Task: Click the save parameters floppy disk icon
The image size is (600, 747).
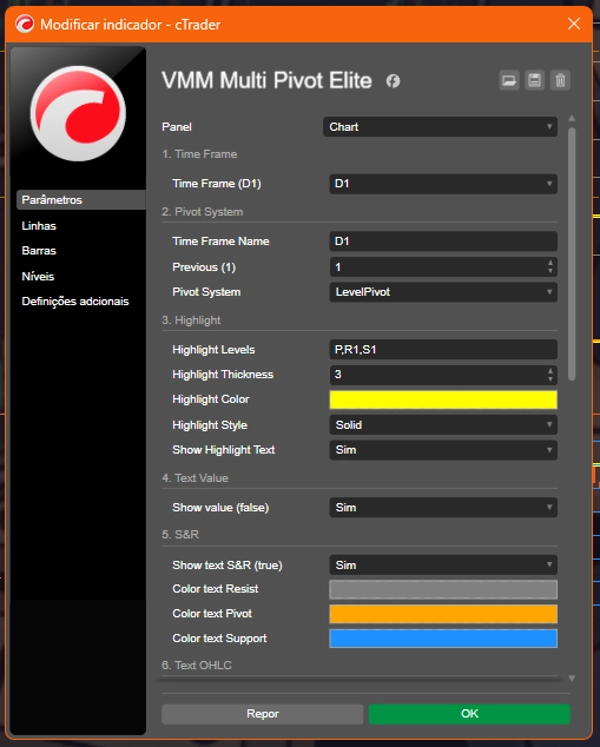Action: click(x=535, y=80)
